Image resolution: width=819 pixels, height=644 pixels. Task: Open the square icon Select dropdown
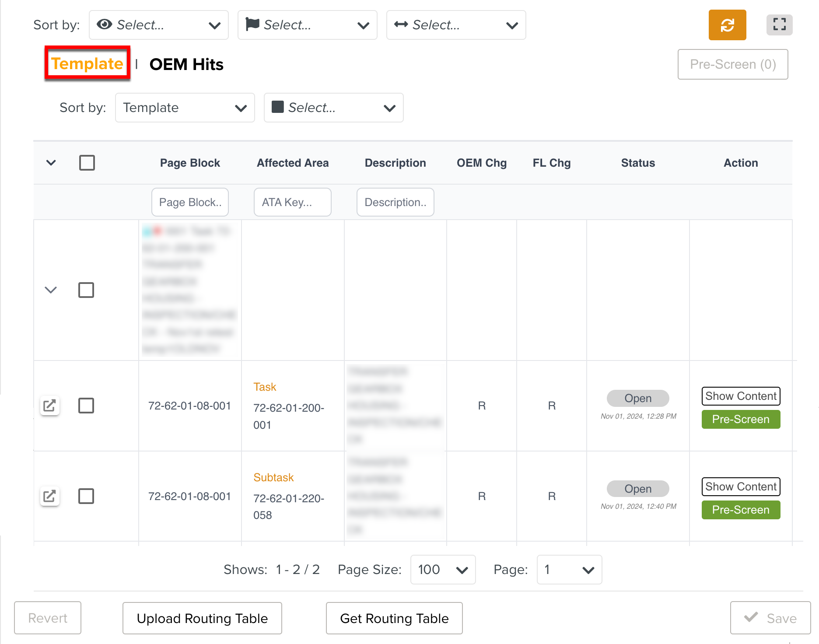(333, 108)
